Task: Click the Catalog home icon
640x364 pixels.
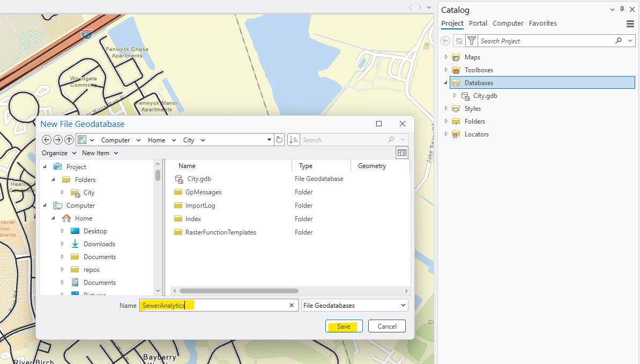Action: [459, 41]
